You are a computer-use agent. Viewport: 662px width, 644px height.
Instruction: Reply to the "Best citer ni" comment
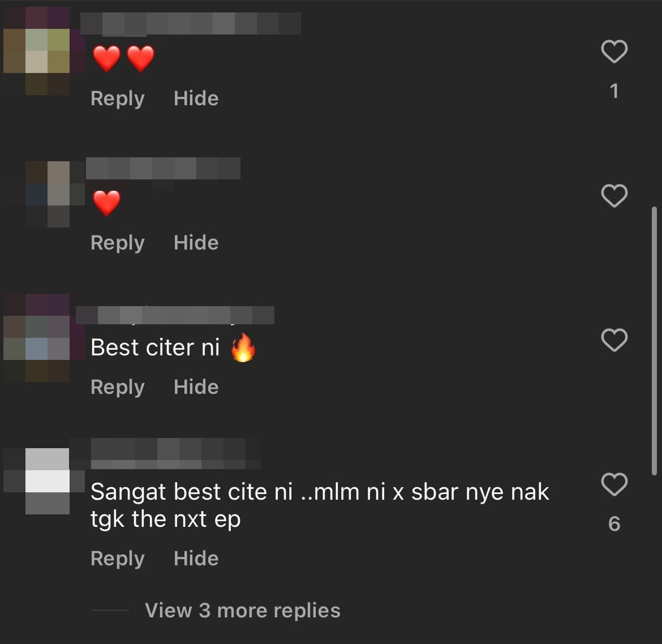(117, 387)
